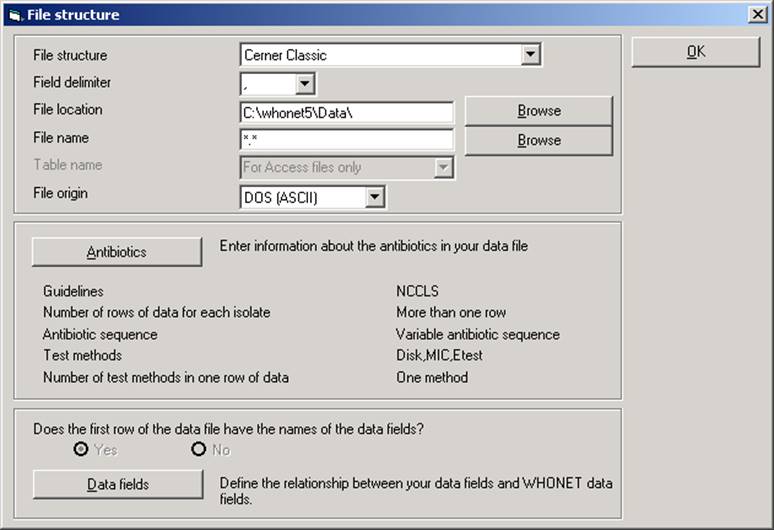Expand the Field delimiter dropdown

[x=305, y=84]
